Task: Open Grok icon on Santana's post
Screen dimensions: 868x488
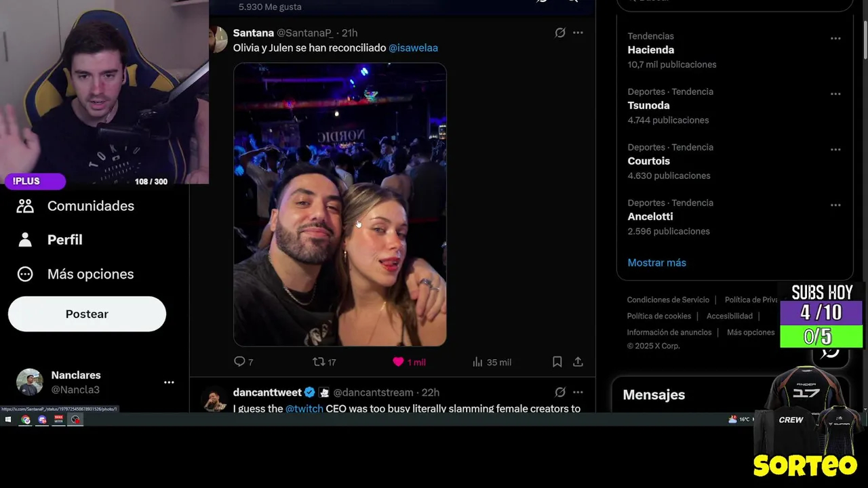Action: [560, 33]
